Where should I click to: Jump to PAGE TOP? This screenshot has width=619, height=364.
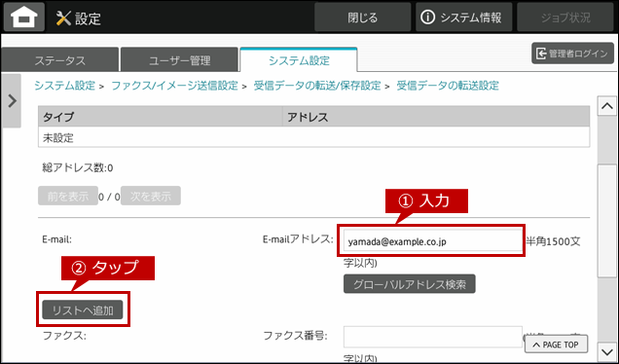[556, 345]
